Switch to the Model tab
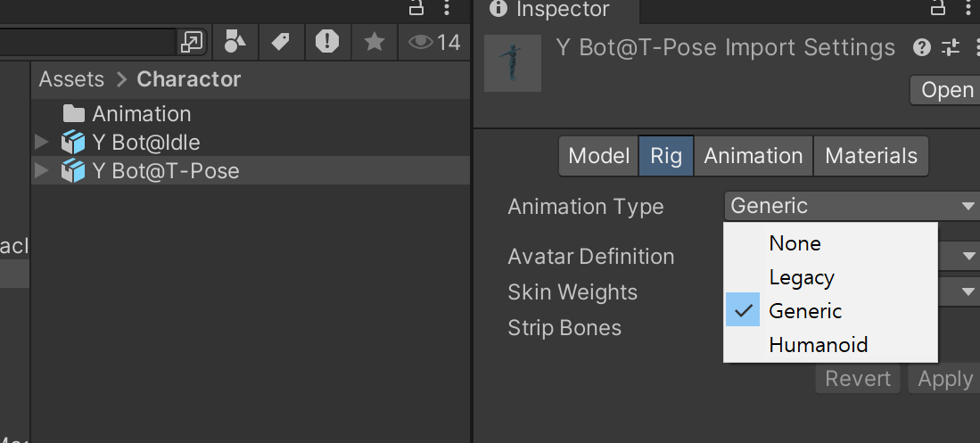The height and width of the screenshot is (443, 980). (x=598, y=156)
